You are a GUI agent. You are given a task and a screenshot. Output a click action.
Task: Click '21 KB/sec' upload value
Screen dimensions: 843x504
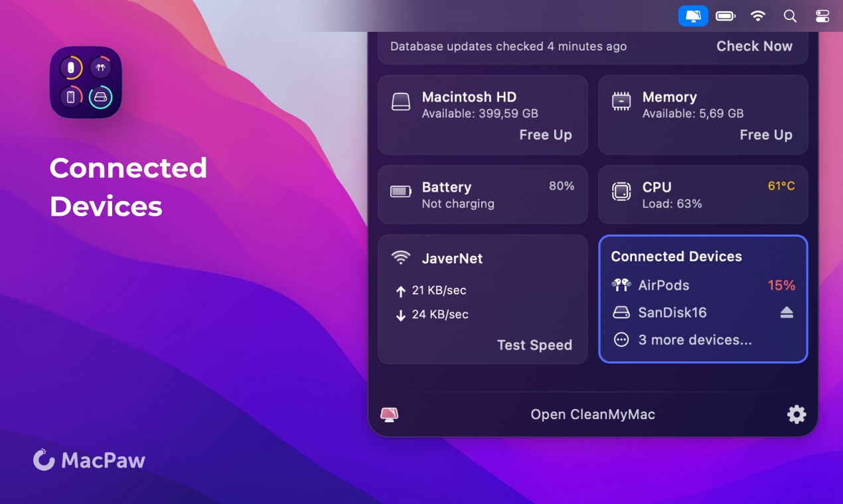point(440,290)
